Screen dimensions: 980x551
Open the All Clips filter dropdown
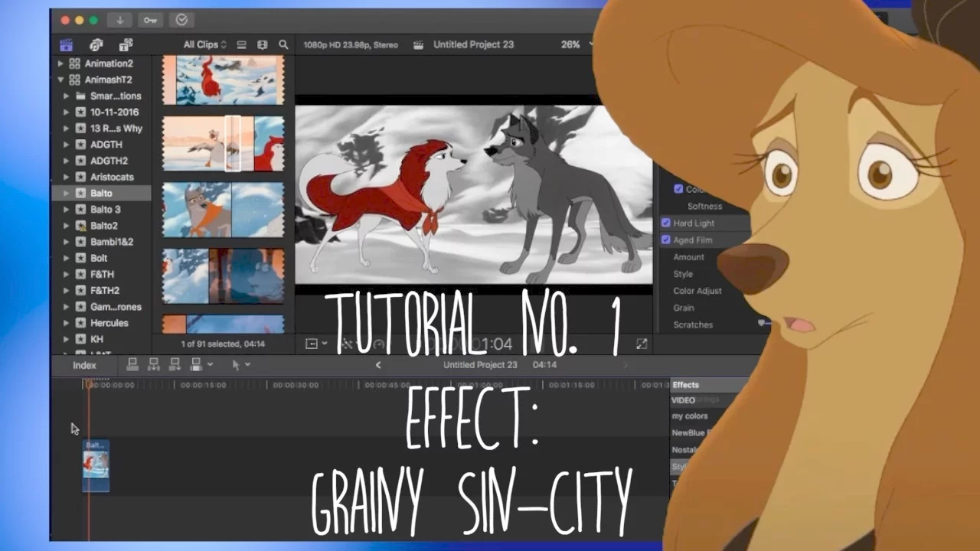coord(205,44)
